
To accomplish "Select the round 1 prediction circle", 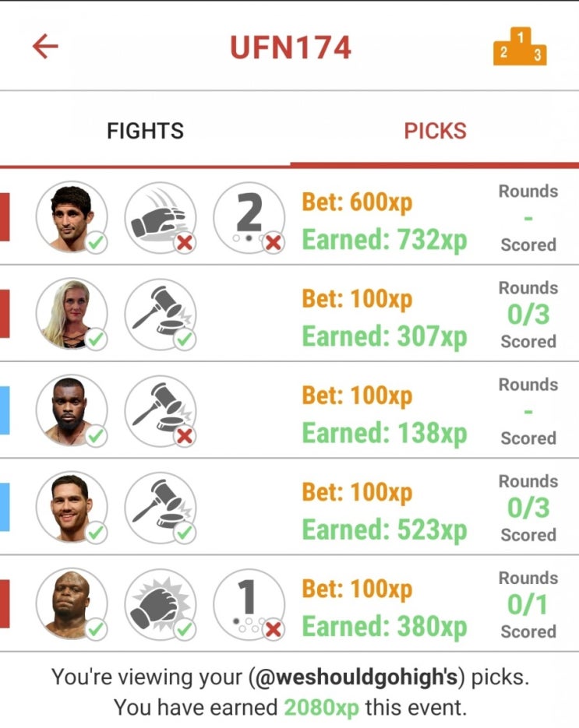I will coord(249,604).
